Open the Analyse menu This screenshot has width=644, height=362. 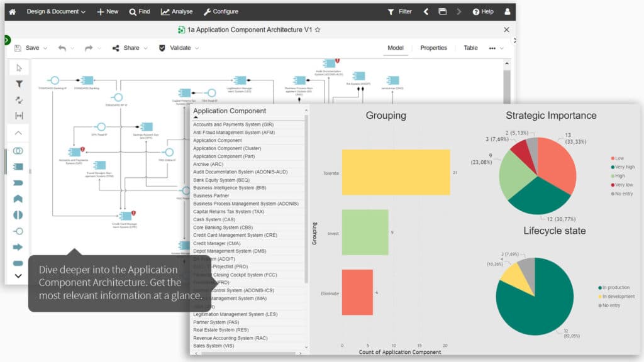point(176,11)
